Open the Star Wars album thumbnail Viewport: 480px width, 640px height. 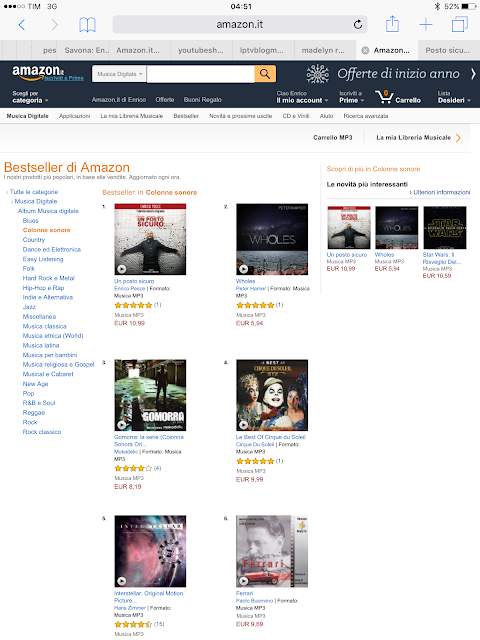[444, 228]
